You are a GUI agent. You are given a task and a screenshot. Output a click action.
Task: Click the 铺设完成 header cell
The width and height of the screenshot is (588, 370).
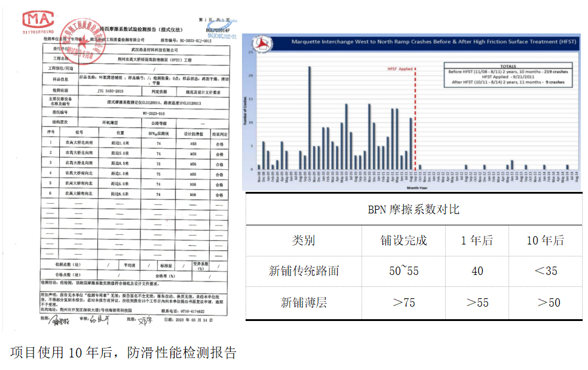[x=403, y=240]
